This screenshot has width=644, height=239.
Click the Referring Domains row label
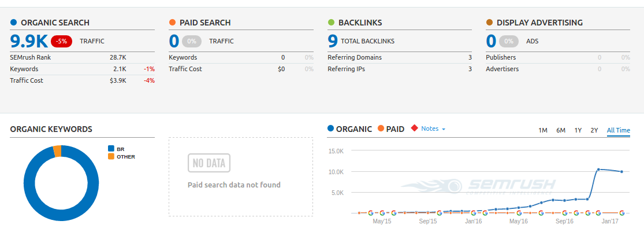click(x=355, y=58)
